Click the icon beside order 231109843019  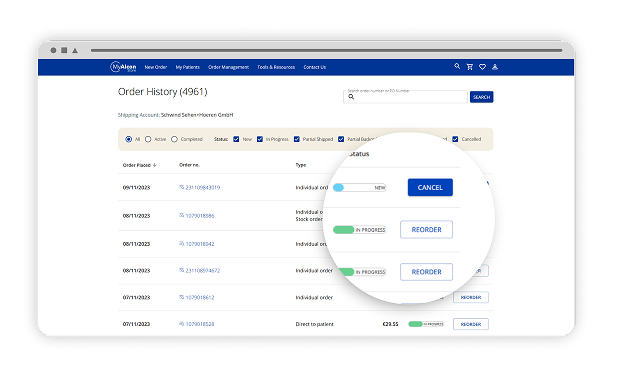pos(181,187)
